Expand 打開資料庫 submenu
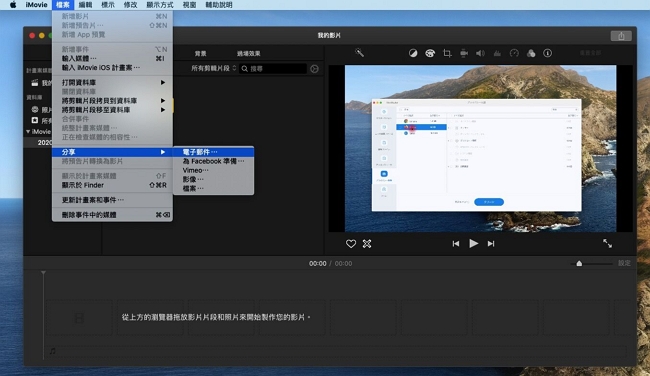Viewport: 650px width, 376px height. [x=112, y=82]
